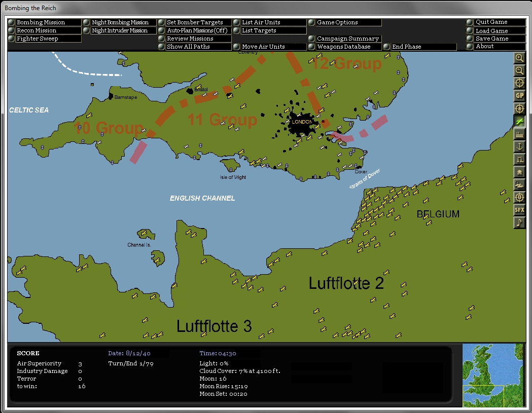Click the London city marker on map

tap(302, 122)
